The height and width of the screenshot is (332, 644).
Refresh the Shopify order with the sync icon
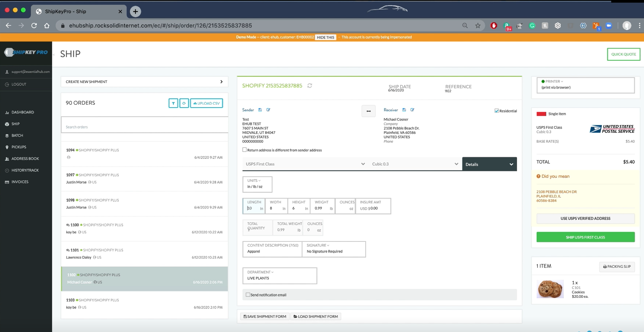coord(309,86)
